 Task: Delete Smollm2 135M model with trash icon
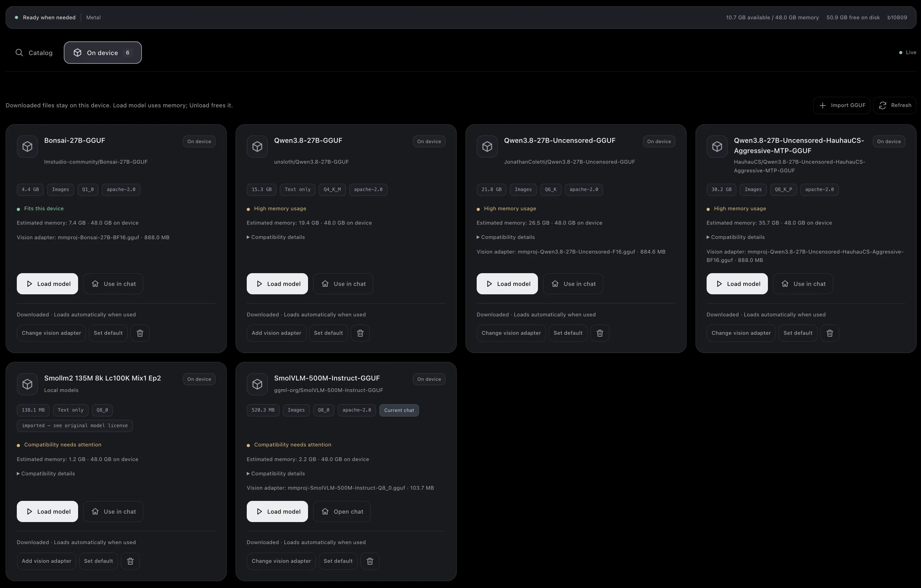130,561
